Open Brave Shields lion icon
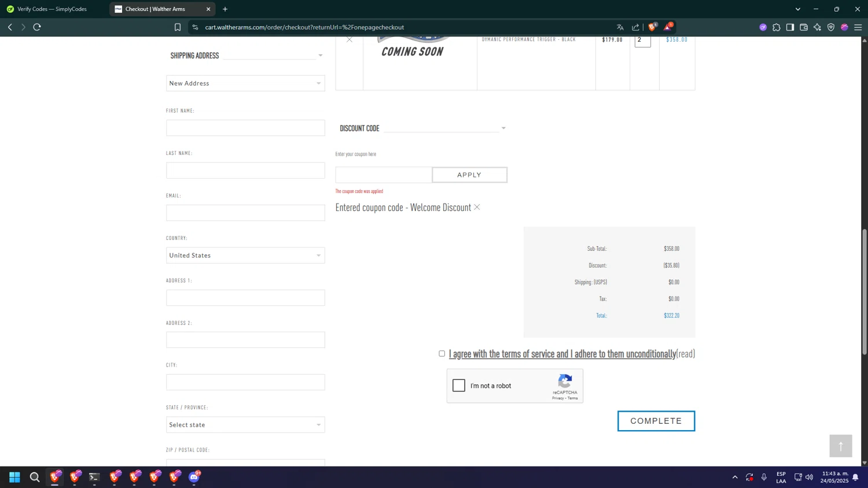 click(653, 27)
